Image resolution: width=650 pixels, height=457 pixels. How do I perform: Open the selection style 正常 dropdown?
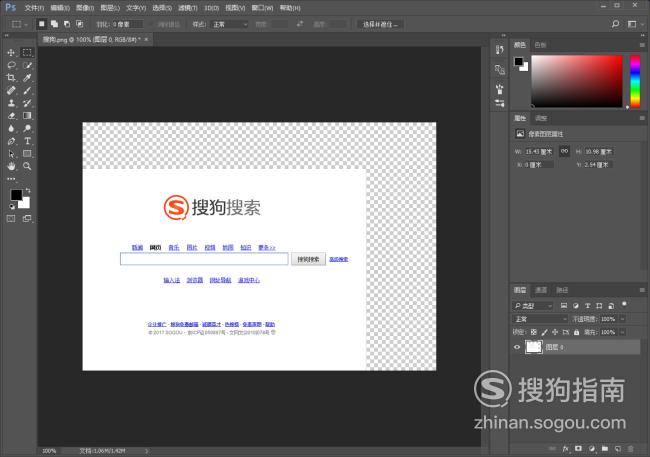pyautogui.click(x=229, y=24)
